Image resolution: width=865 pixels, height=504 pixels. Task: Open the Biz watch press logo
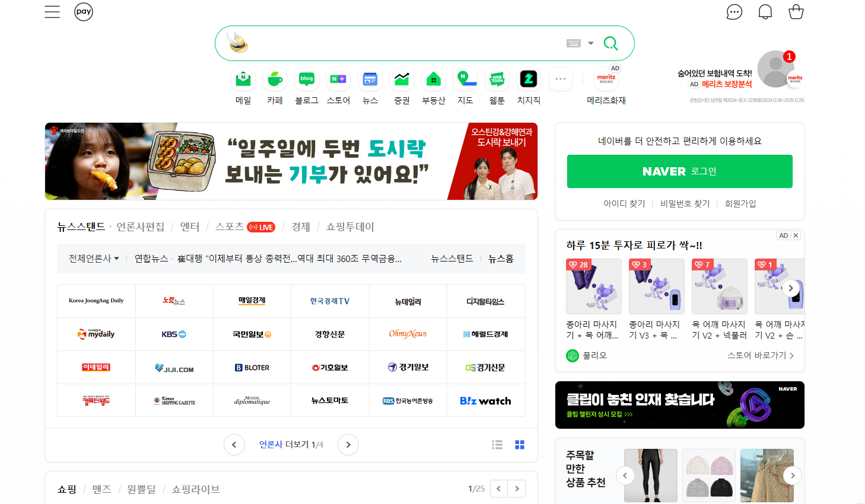[486, 401]
